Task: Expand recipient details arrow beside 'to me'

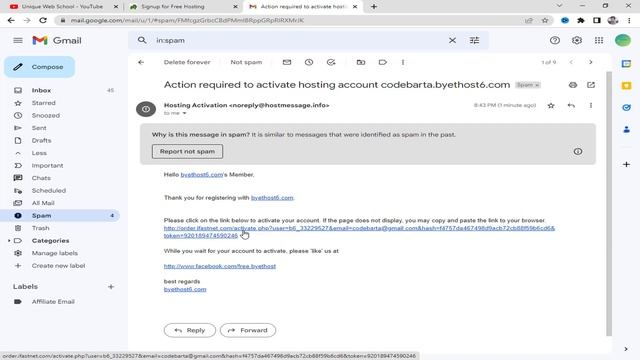Action: (x=184, y=113)
